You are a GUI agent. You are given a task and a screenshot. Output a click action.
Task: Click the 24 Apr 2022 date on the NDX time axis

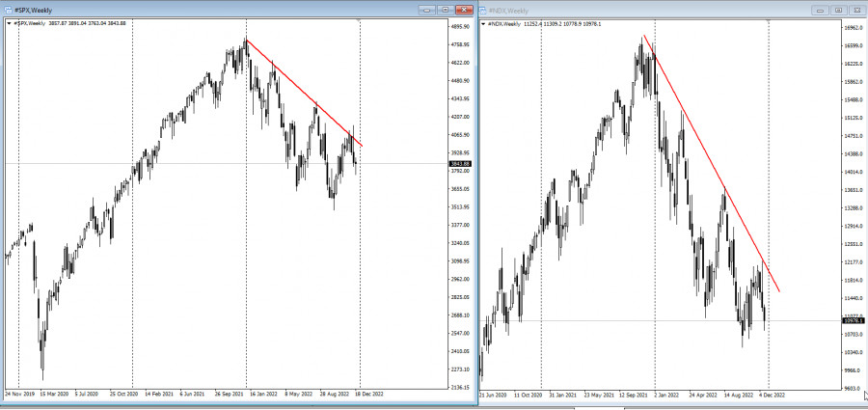pos(703,395)
